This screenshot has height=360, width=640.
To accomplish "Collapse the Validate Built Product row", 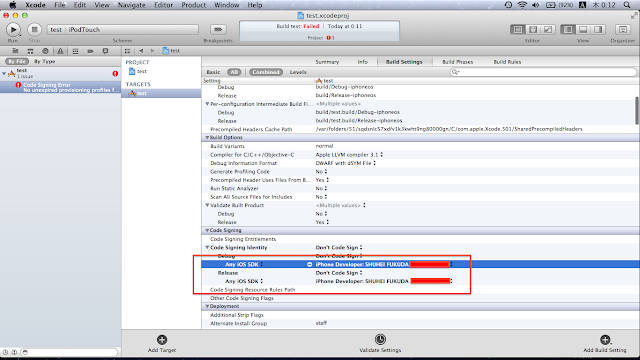I will (x=207, y=205).
